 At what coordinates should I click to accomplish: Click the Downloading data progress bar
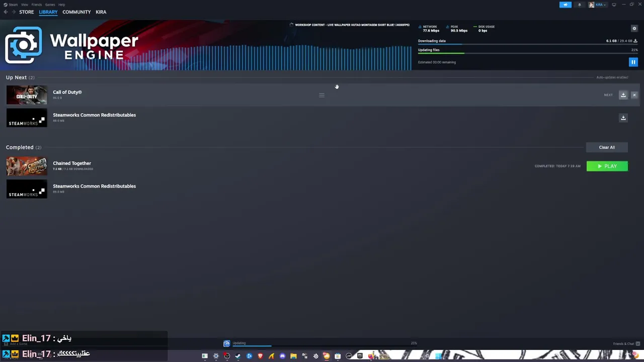coord(528,44)
